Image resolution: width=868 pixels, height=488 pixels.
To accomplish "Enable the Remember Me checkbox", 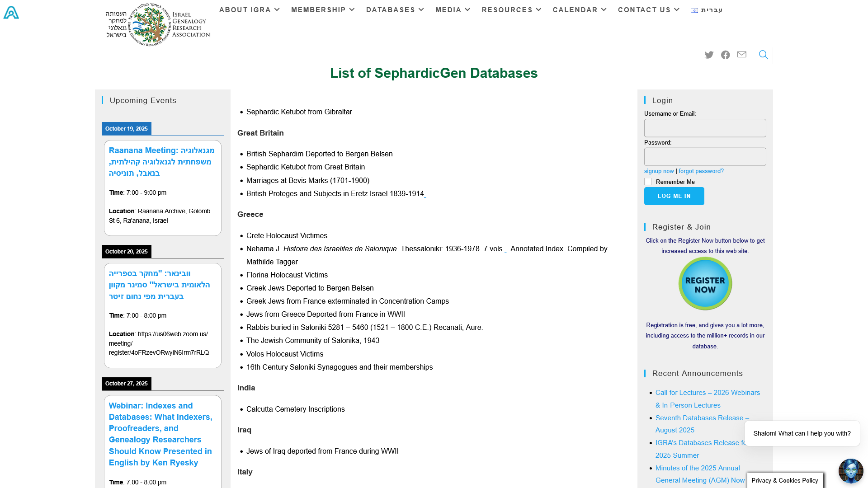I will click(648, 181).
